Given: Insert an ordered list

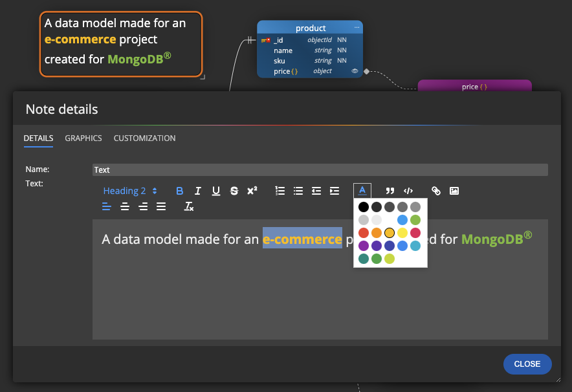Looking at the screenshot, I should [280, 190].
